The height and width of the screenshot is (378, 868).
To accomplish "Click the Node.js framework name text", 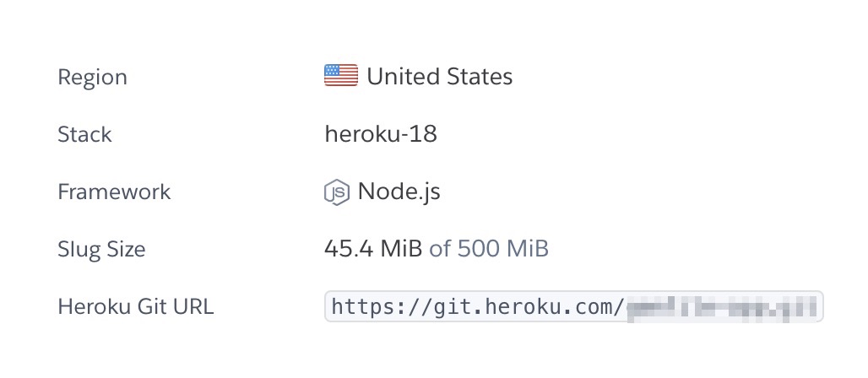I will tap(399, 192).
